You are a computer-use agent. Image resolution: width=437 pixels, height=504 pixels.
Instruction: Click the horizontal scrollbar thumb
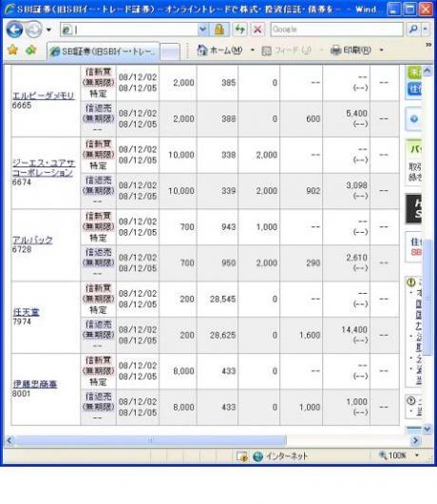pos(150,440)
